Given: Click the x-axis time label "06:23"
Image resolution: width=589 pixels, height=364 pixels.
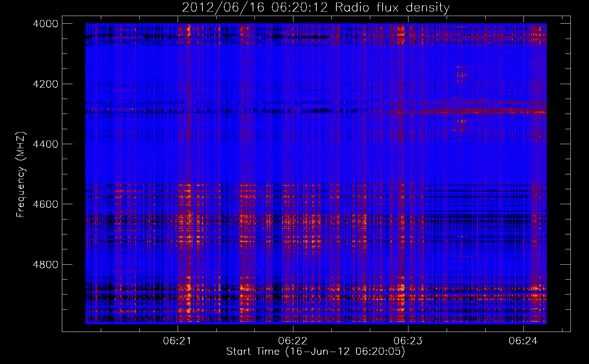Looking at the screenshot, I should click(408, 341).
